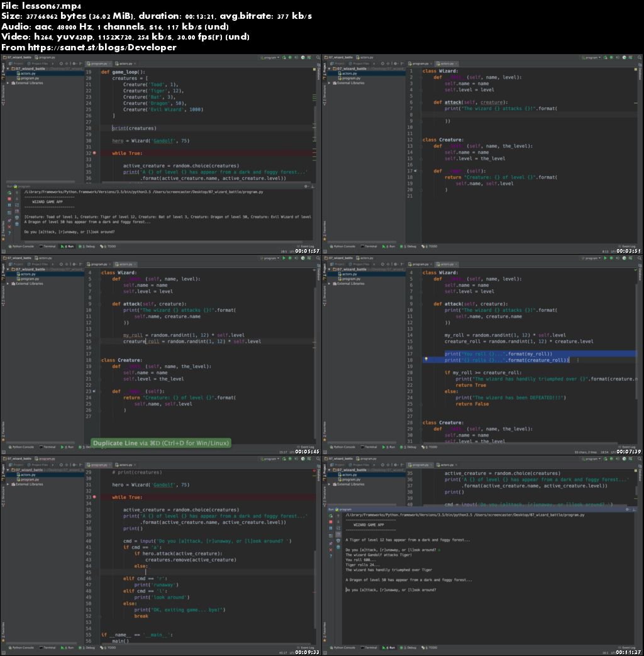Screen dimensions: 644x656
Task: Switch to the actors.py editor tab in the 00:01:57 frame
Action: (126, 64)
